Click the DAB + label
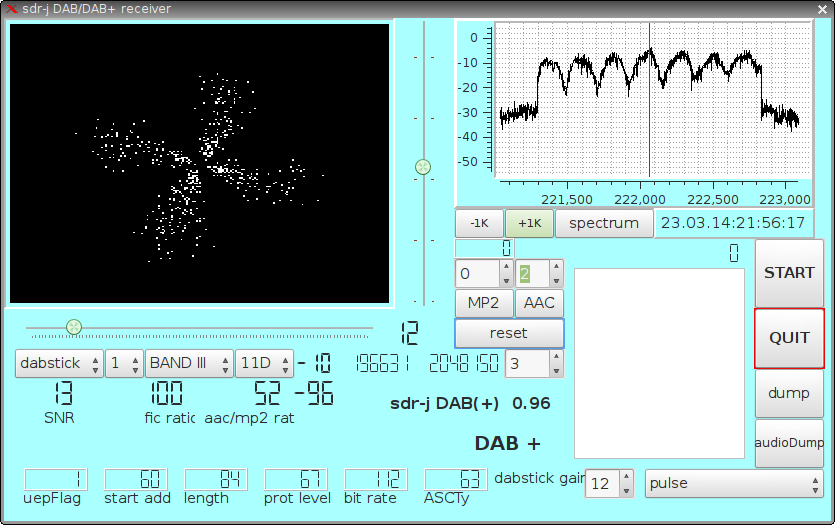 (x=507, y=444)
